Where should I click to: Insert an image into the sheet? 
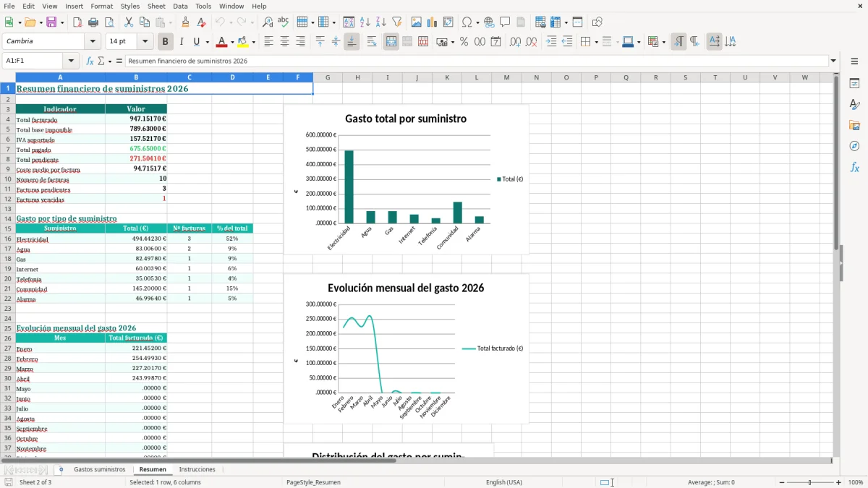416,22
